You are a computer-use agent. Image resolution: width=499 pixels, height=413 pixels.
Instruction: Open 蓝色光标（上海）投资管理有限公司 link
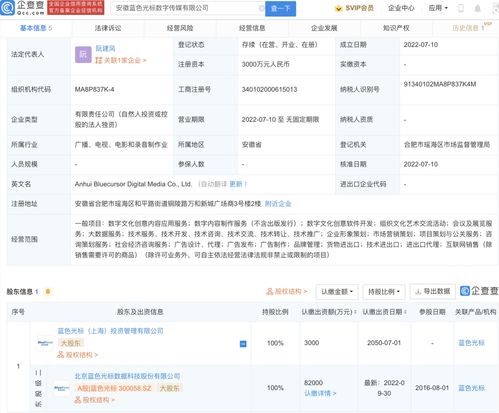click(x=111, y=331)
